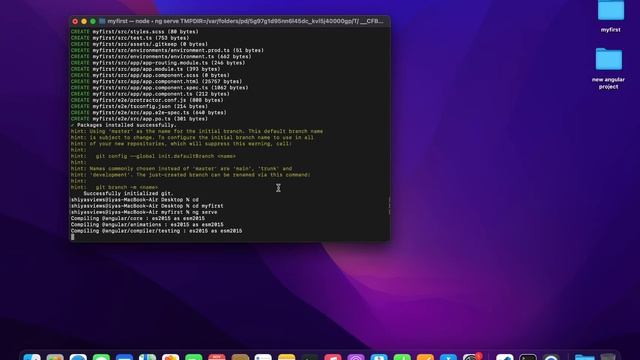Click the 'git branch -m <name>' hint line
The height and width of the screenshot is (360, 640).
click(x=114, y=187)
